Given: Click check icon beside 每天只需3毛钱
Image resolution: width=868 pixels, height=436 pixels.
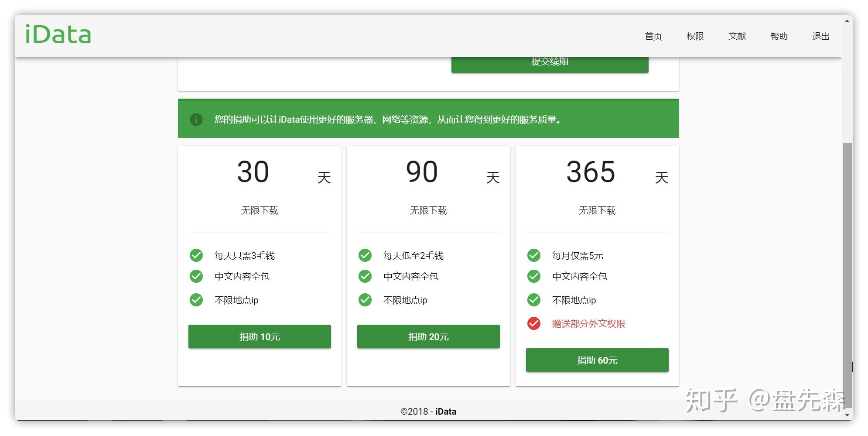Looking at the screenshot, I should point(196,255).
